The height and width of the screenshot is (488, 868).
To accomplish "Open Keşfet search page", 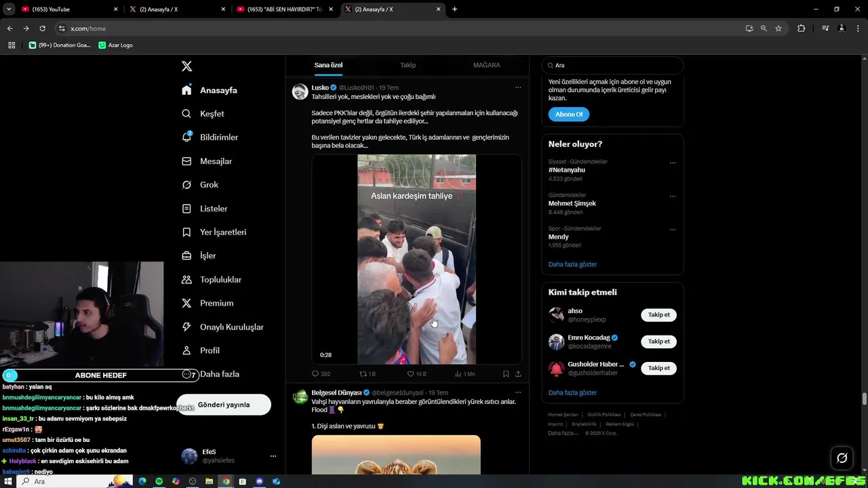I will tap(203, 114).
